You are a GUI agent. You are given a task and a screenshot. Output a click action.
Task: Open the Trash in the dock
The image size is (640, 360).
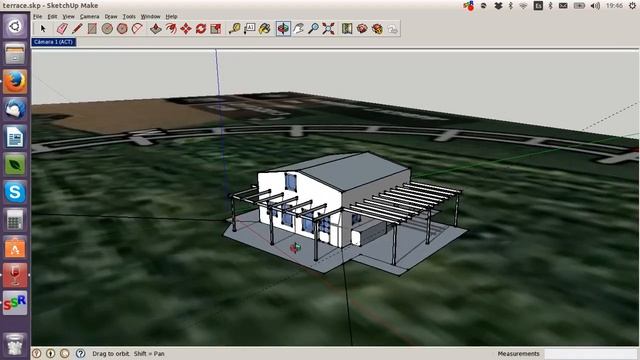pyautogui.click(x=15, y=345)
